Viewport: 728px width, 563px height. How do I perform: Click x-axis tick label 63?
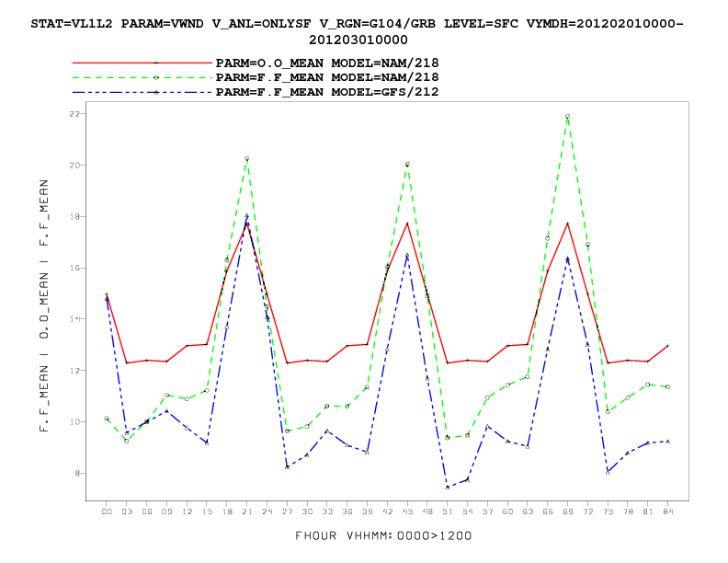coord(528,511)
